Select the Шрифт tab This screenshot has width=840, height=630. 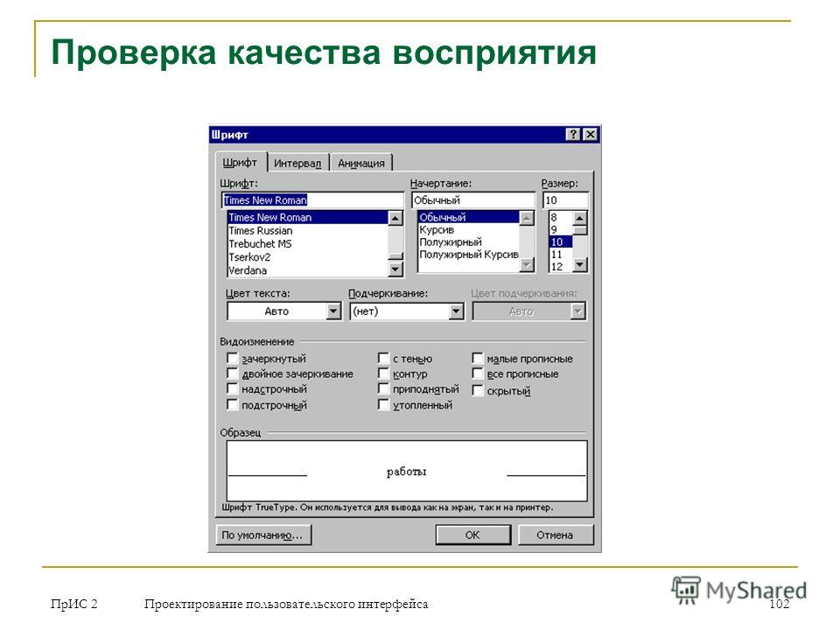(240, 162)
